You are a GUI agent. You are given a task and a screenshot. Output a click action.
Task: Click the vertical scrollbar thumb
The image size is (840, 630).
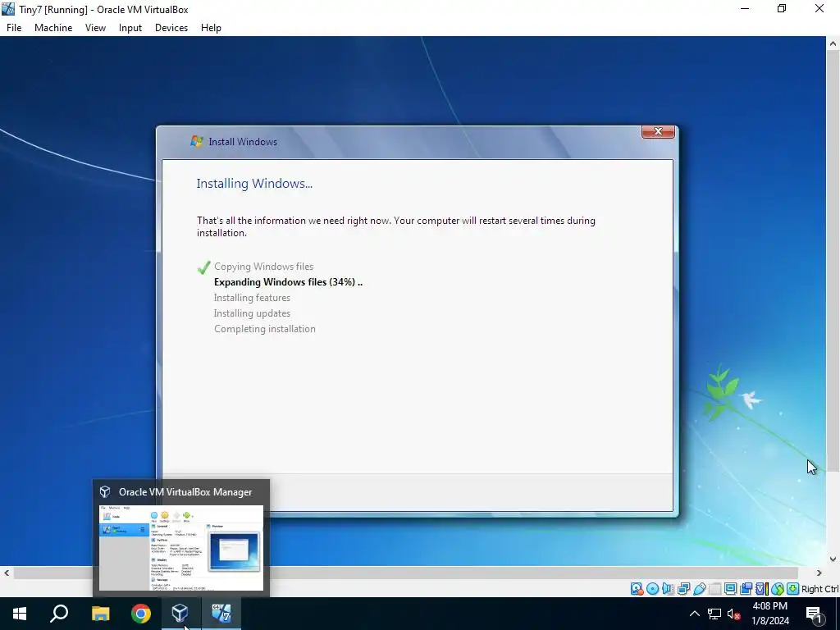[x=833, y=262]
